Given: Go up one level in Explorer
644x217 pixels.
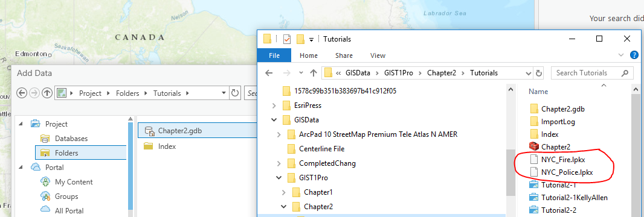Looking at the screenshot, I should tap(314, 73).
